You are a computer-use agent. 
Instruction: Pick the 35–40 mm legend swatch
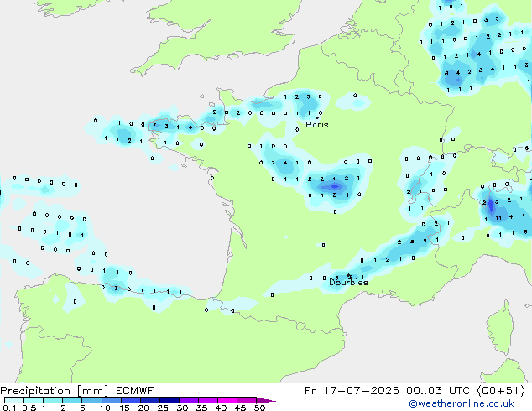coord(207,400)
